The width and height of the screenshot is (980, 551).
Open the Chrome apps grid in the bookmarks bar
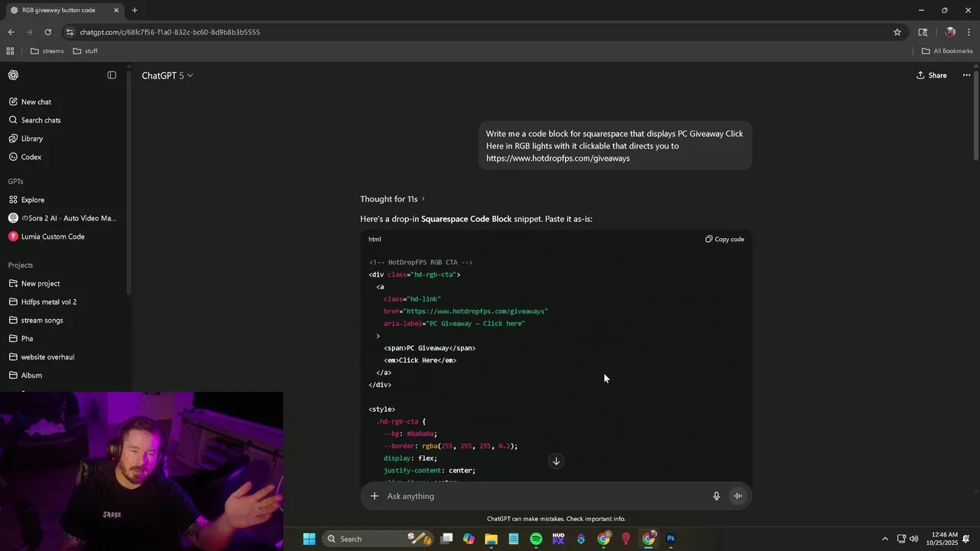point(10,51)
